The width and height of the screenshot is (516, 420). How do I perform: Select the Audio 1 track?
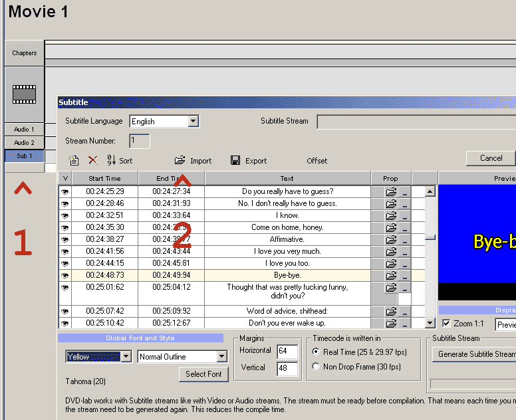tap(25, 129)
